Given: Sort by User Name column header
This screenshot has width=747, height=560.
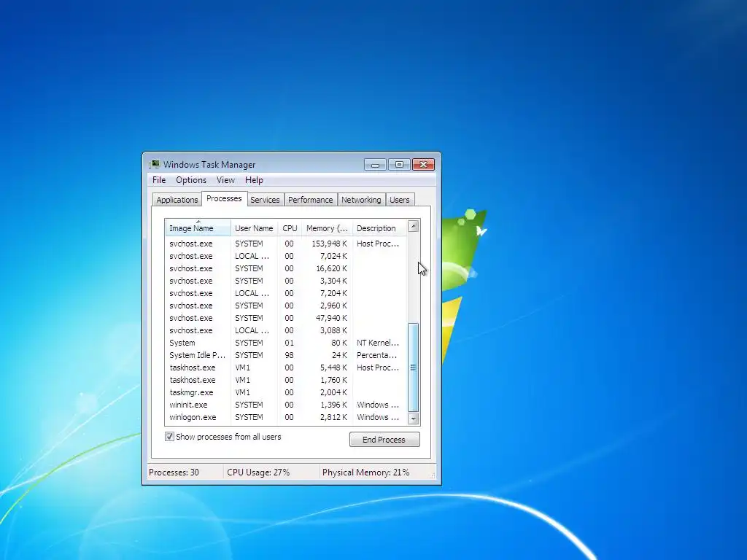Looking at the screenshot, I should click(254, 228).
